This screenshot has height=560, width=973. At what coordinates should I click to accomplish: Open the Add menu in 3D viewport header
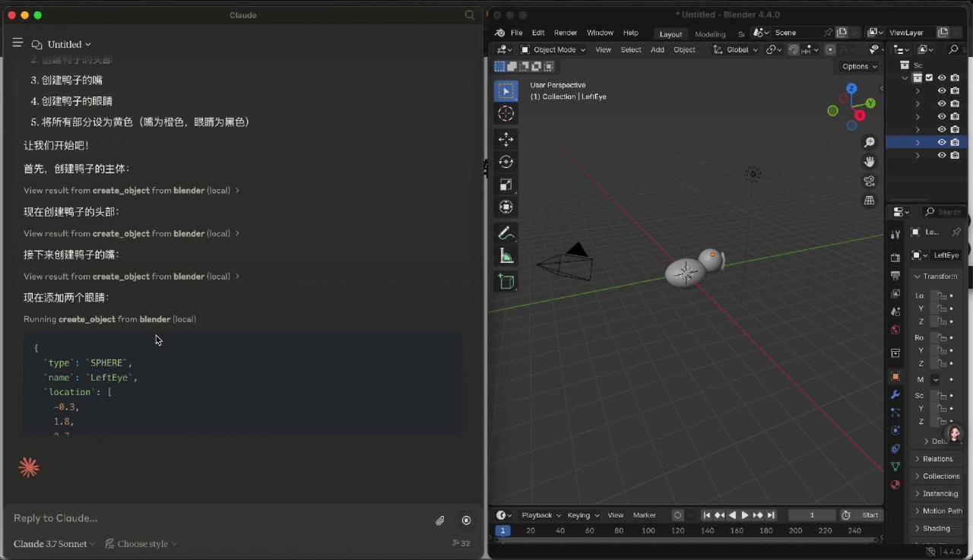click(658, 49)
